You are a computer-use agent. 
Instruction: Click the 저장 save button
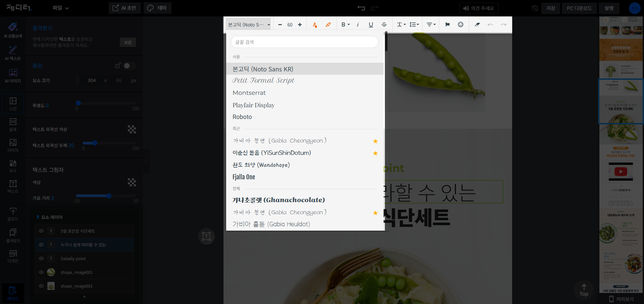(550, 8)
